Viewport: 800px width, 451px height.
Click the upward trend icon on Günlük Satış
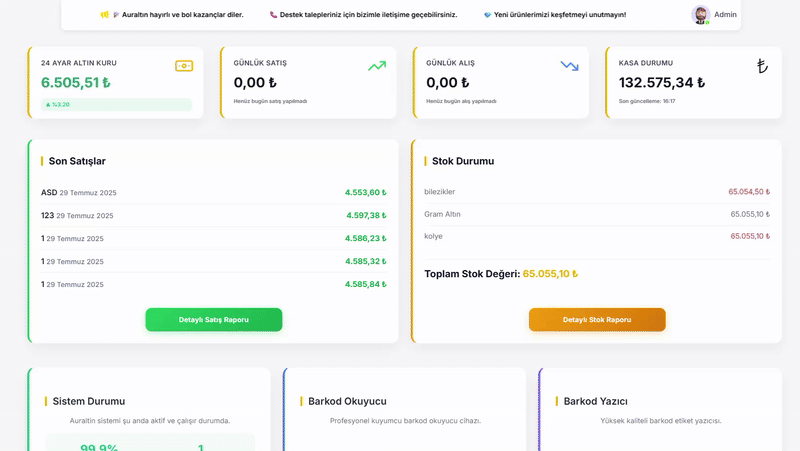pos(377,66)
